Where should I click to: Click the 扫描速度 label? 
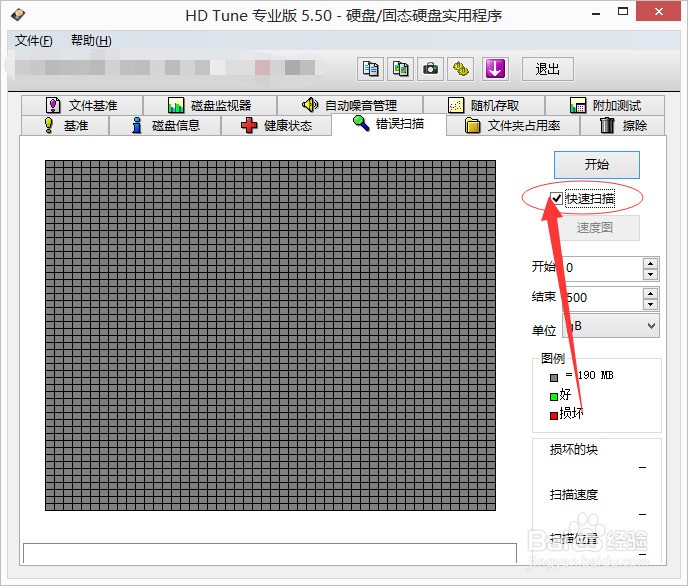click(x=573, y=495)
